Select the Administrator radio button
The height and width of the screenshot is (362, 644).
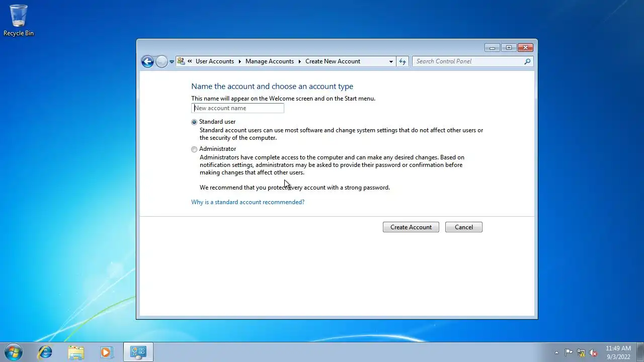point(194,149)
